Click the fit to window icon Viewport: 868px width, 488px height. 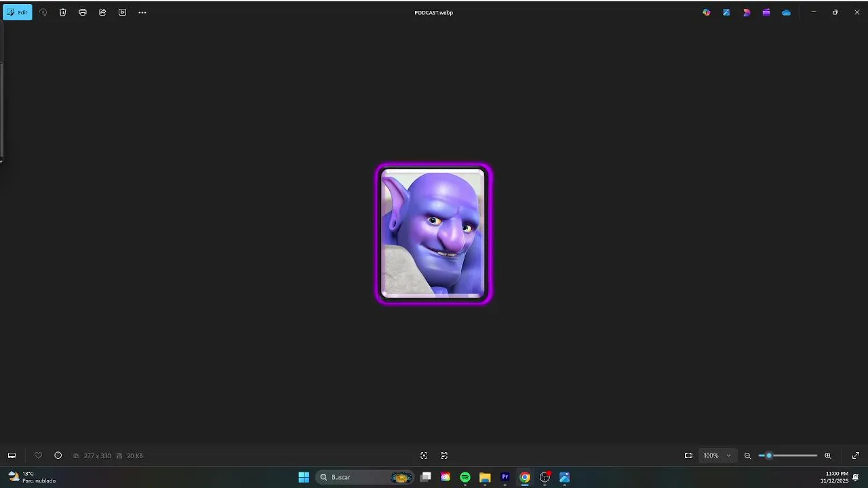[x=688, y=455]
